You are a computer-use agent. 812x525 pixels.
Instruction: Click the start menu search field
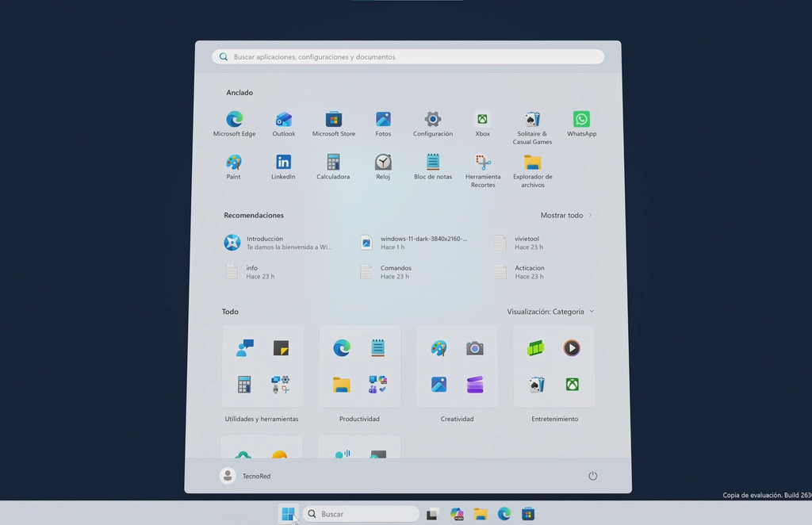[408, 57]
